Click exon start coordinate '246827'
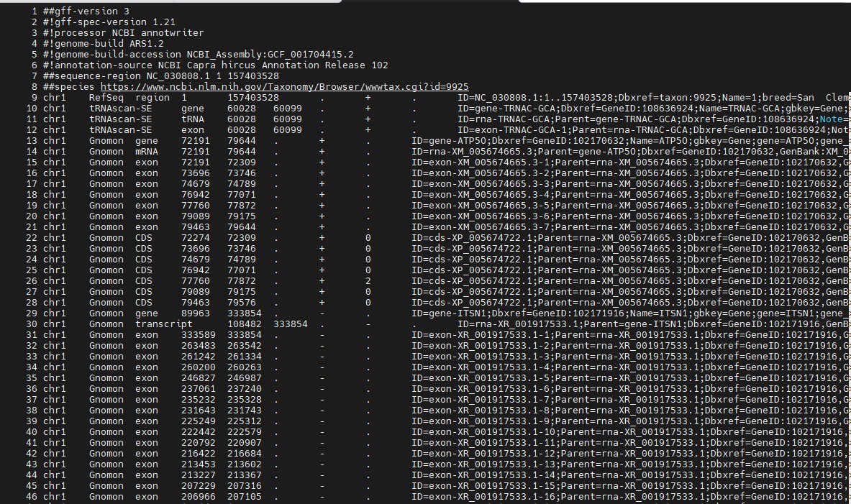The height and width of the screenshot is (504, 851). [x=198, y=378]
